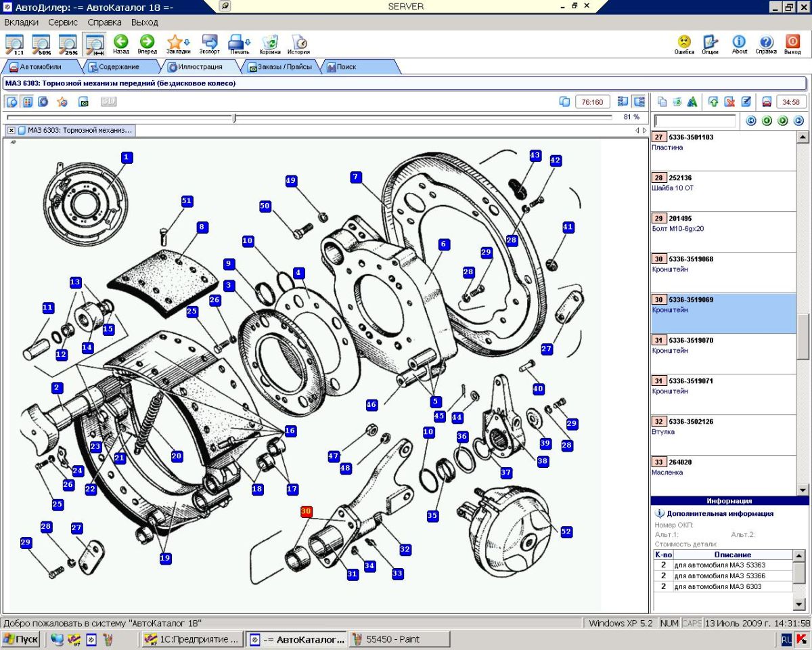Open the Сервис menu
This screenshot has height=650, width=812.
(x=63, y=22)
